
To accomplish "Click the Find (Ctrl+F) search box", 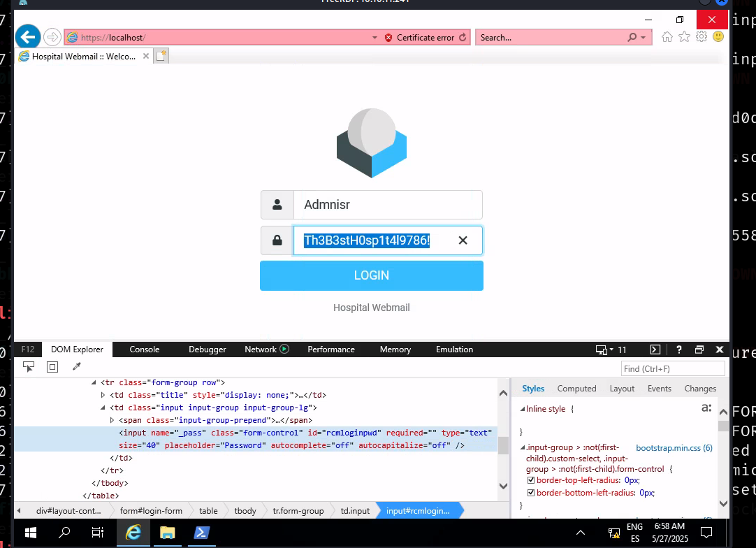I will [x=672, y=368].
